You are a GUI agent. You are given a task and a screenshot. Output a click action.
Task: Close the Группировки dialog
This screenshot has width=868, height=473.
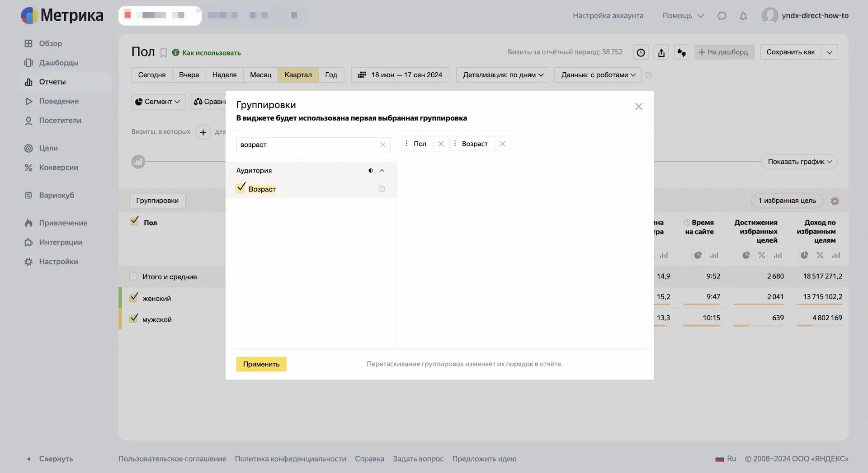[638, 107]
